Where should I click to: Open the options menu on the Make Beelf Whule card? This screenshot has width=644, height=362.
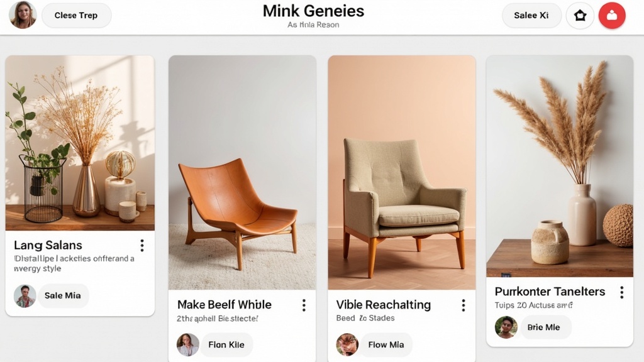click(304, 305)
